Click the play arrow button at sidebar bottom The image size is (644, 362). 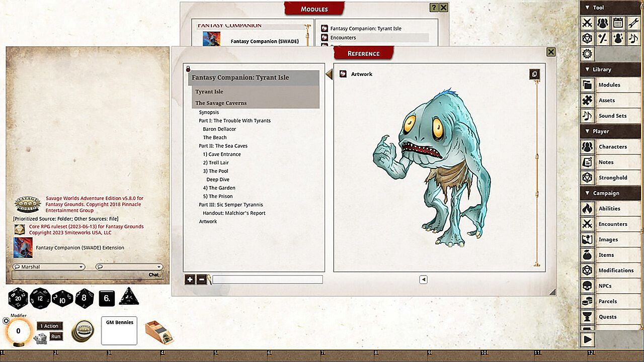[x=587, y=340]
